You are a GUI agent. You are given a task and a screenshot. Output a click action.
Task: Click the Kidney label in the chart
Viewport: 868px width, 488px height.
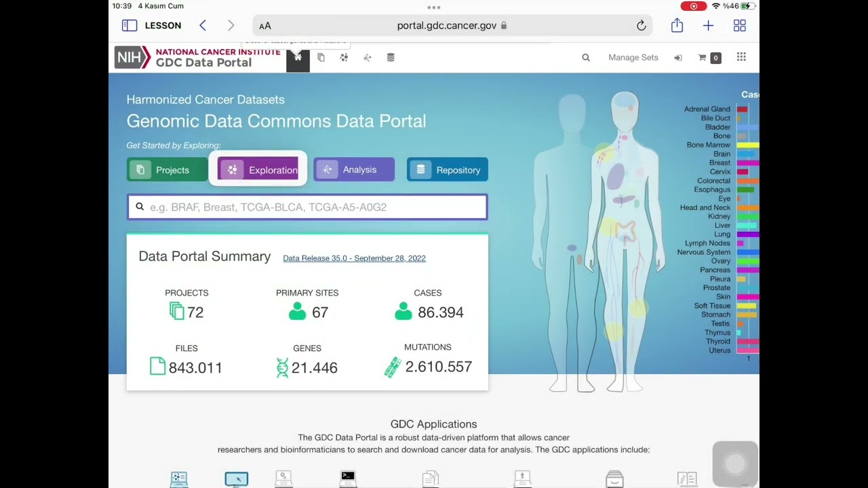click(x=719, y=216)
